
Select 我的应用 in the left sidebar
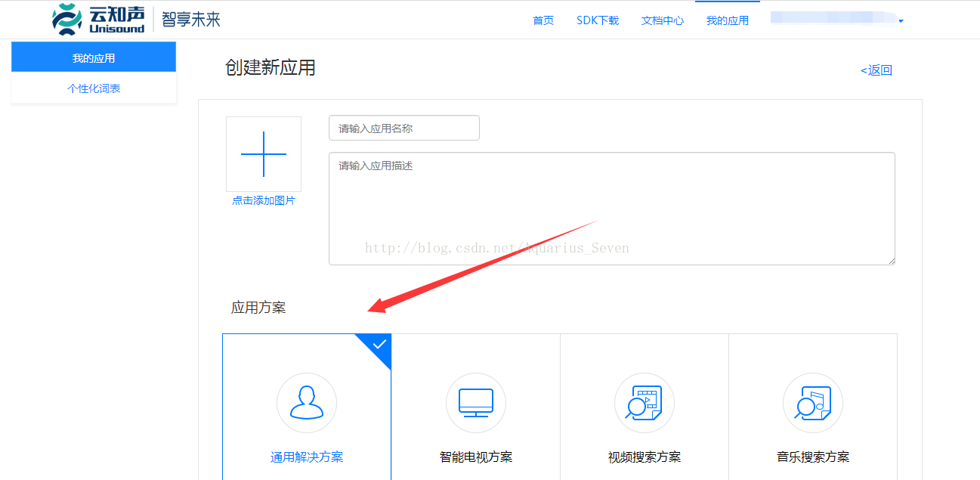[x=94, y=57]
